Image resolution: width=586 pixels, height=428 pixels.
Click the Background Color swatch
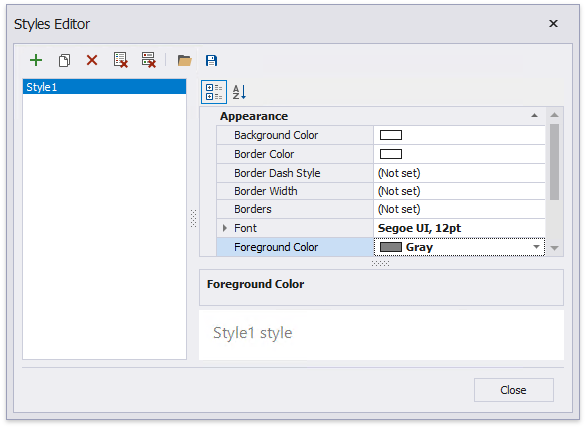(x=391, y=135)
